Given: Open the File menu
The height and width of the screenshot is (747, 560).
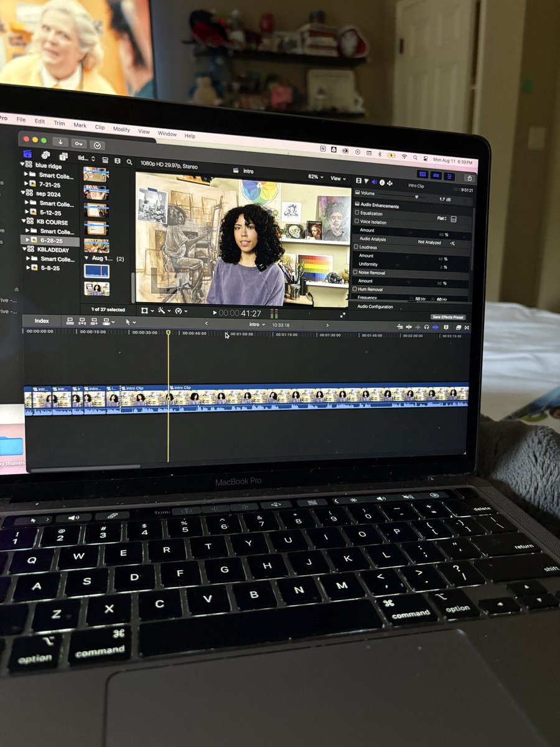Looking at the screenshot, I should [21, 120].
